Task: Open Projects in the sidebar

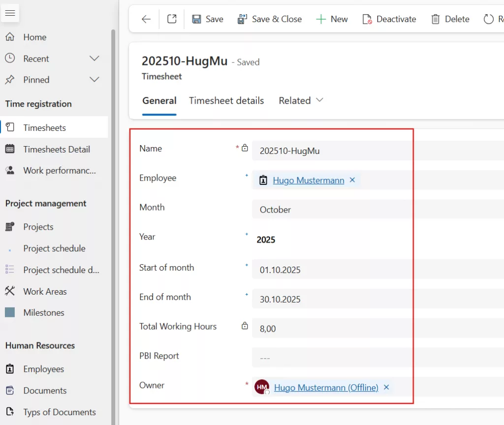Action: tap(38, 227)
